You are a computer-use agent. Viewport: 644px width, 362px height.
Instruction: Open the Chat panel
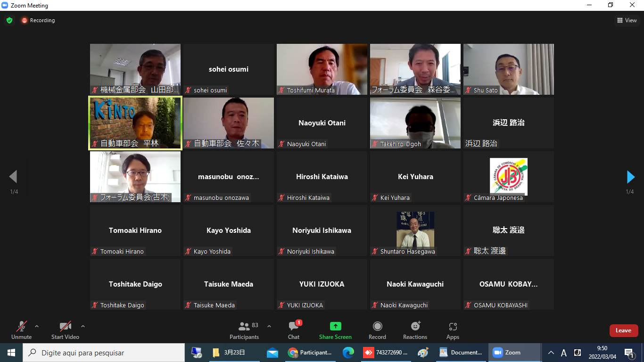[x=294, y=330]
